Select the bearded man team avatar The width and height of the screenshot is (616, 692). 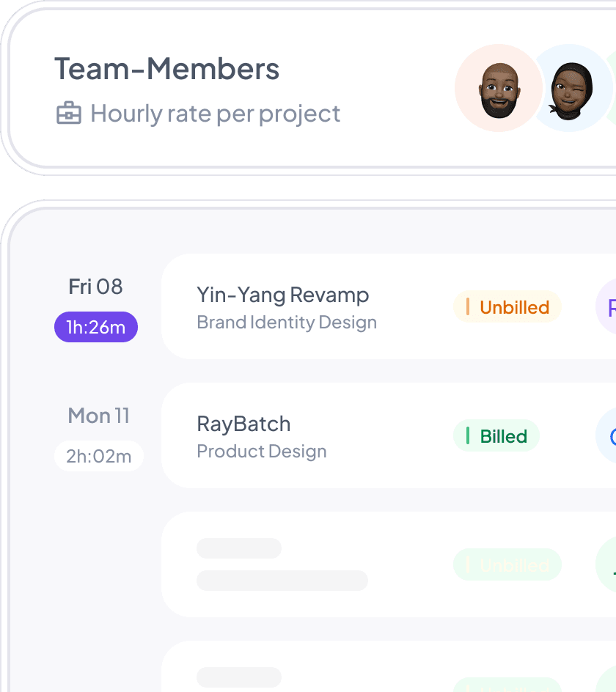point(499,88)
